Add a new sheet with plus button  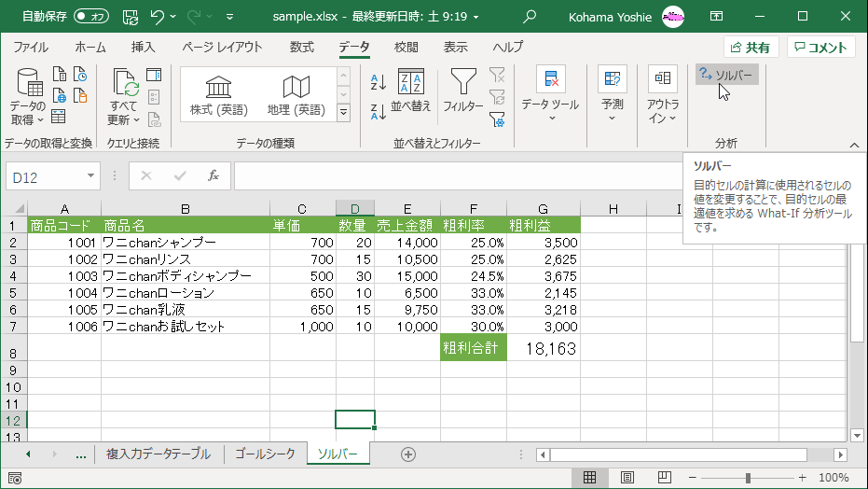pyautogui.click(x=408, y=454)
